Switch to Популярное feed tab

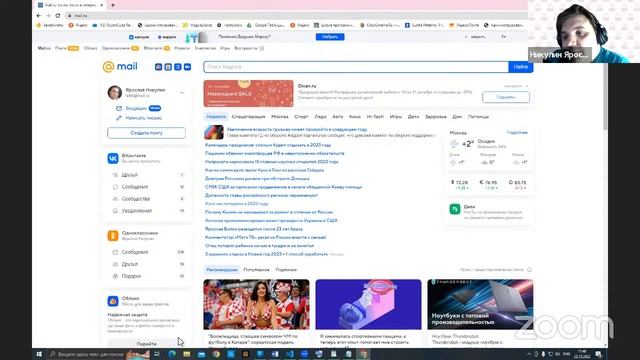(x=256, y=270)
